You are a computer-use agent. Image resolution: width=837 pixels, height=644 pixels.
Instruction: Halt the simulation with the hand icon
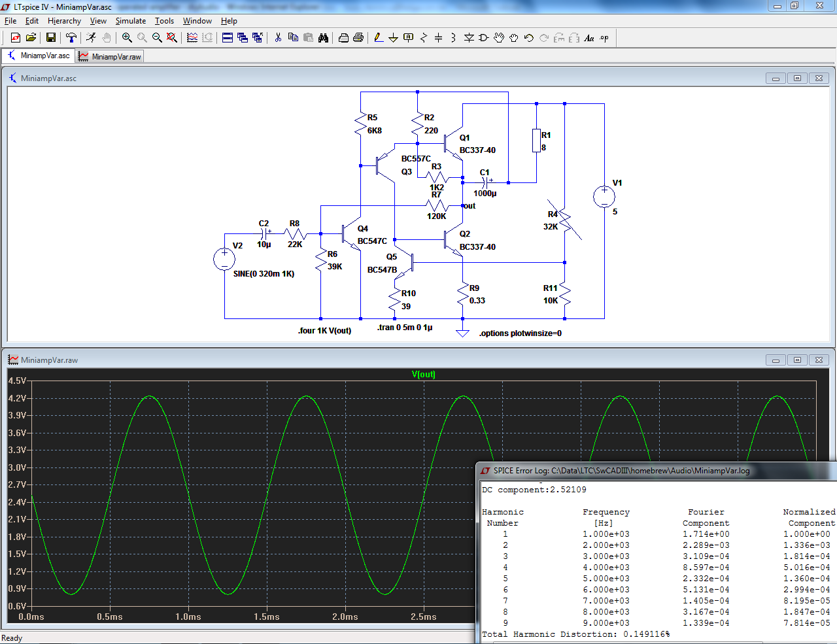pos(107,38)
